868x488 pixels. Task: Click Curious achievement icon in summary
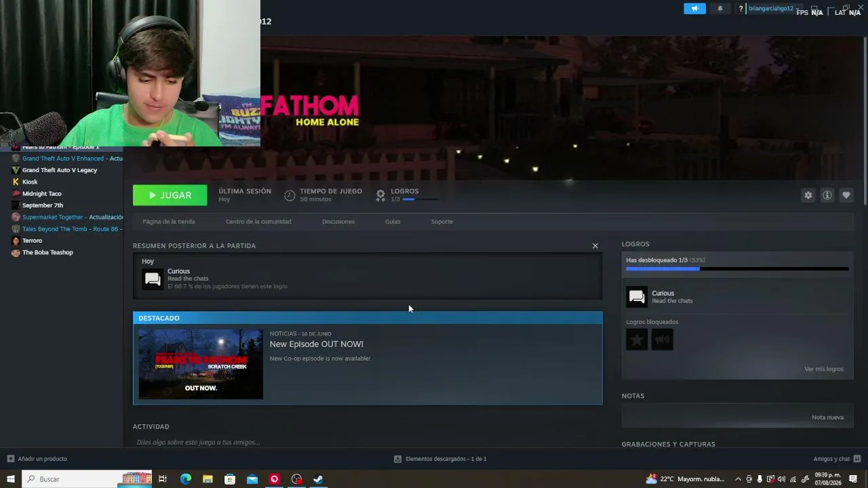click(x=153, y=279)
